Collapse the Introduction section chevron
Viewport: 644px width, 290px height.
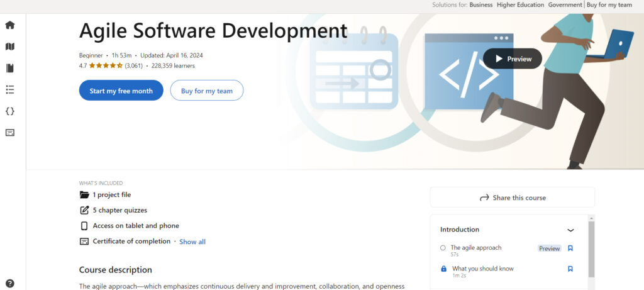tap(570, 230)
